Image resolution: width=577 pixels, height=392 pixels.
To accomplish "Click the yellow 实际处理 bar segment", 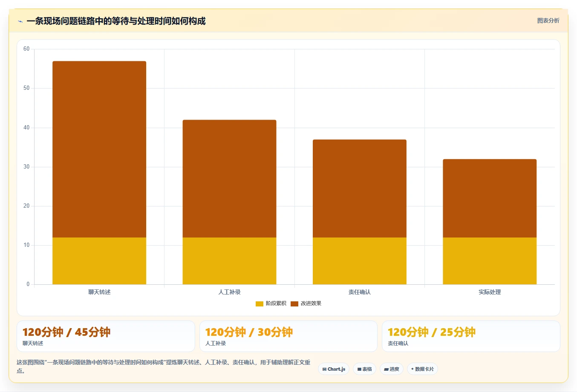I will tap(490, 261).
